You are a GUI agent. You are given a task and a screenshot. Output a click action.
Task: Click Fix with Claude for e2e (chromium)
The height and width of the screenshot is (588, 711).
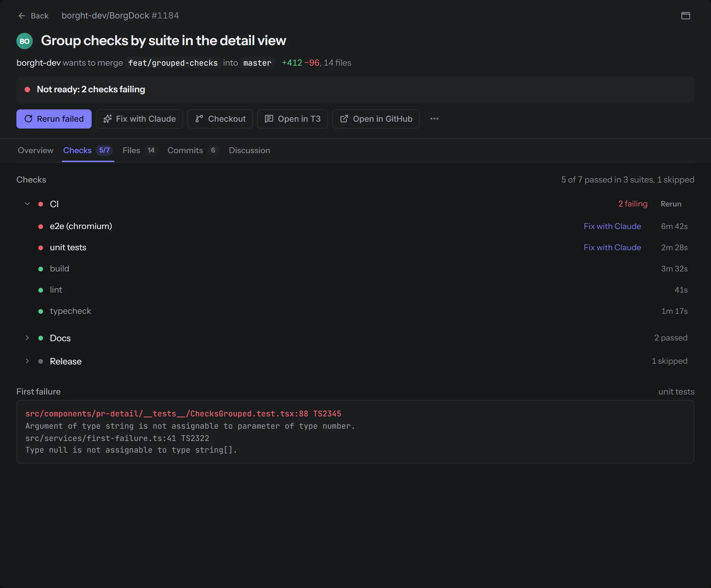pyautogui.click(x=613, y=226)
